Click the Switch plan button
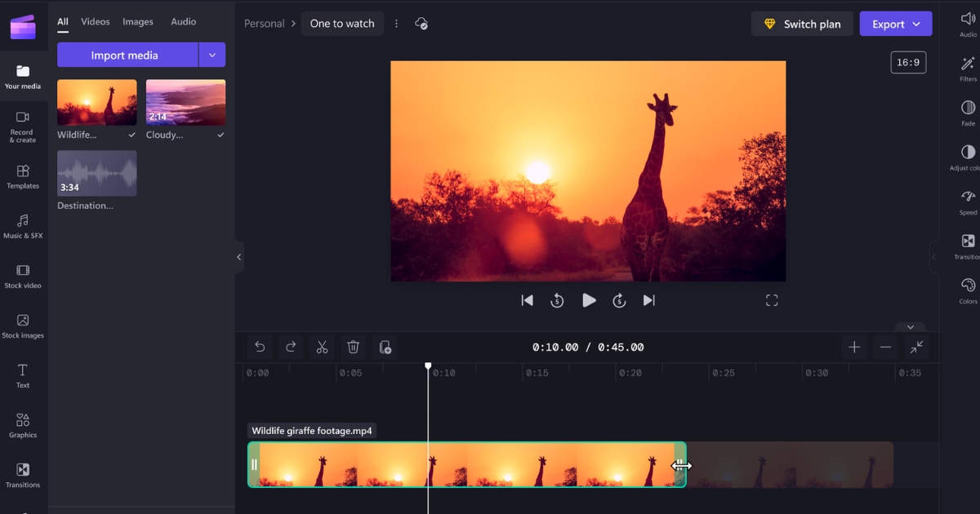980x514 pixels. (802, 24)
